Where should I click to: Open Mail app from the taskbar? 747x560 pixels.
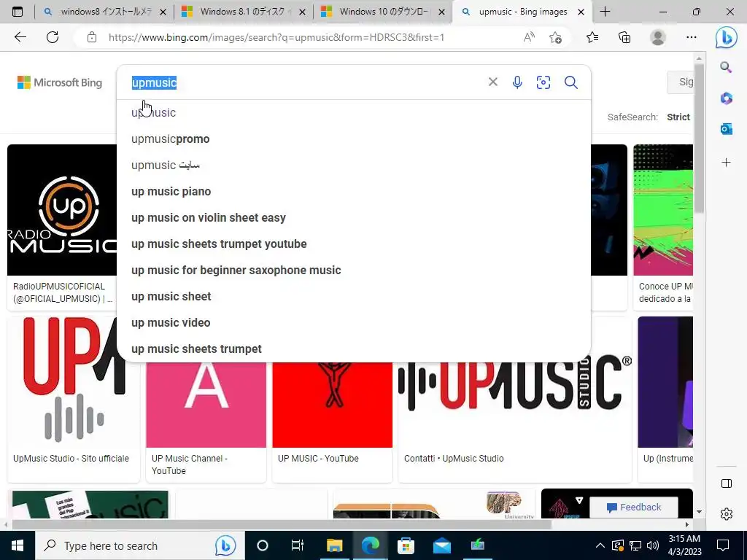click(441, 545)
